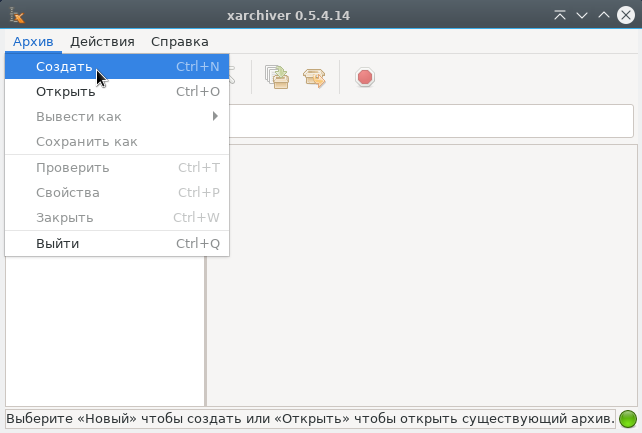
Task: Collapse the Архив menu
Action: [33, 41]
